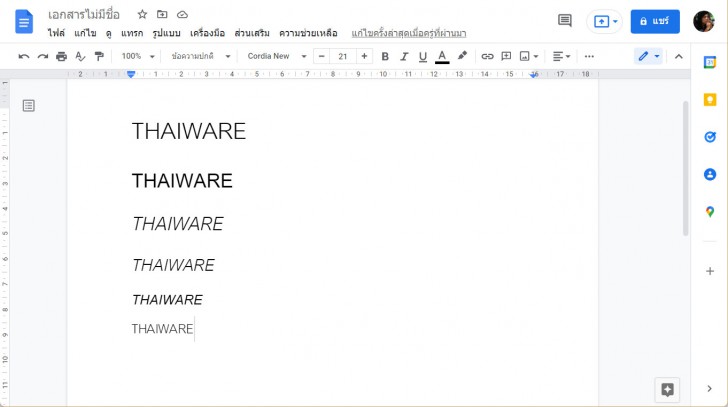This screenshot has width=728, height=407.
Task: Get add-ons with the plus icon
Action: 709,271
